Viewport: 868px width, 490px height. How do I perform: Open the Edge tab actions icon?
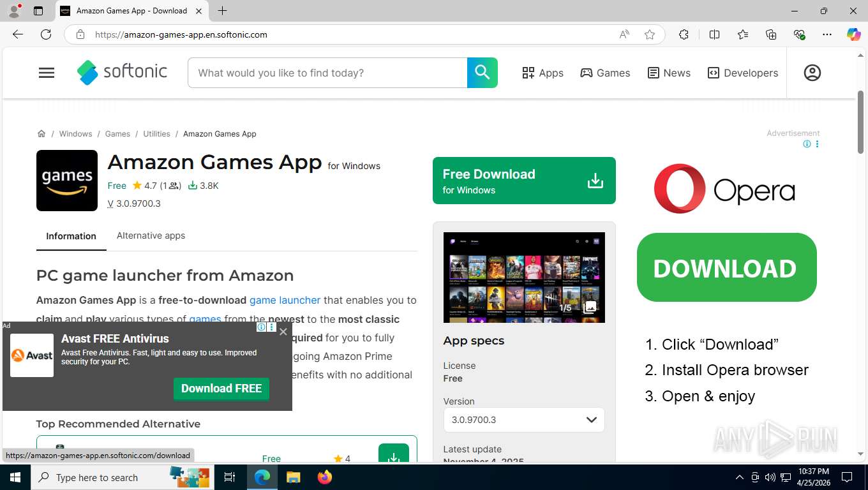(x=38, y=11)
